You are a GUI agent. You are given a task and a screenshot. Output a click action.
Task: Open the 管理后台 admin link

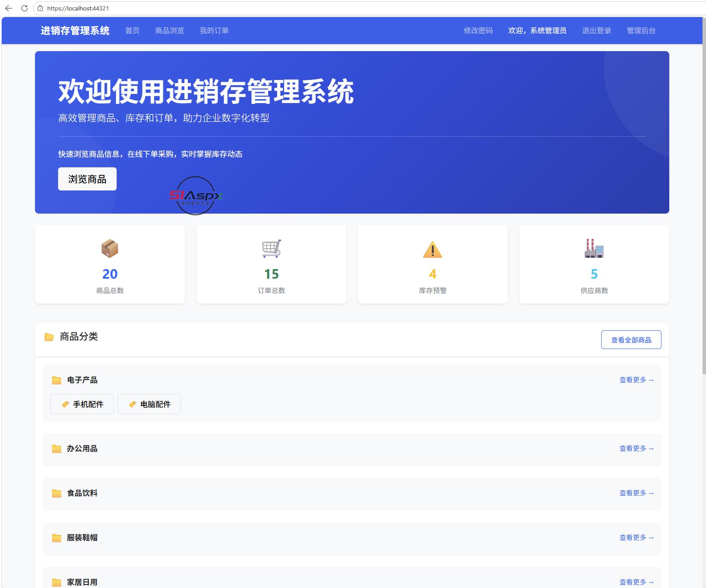pos(641,31)
